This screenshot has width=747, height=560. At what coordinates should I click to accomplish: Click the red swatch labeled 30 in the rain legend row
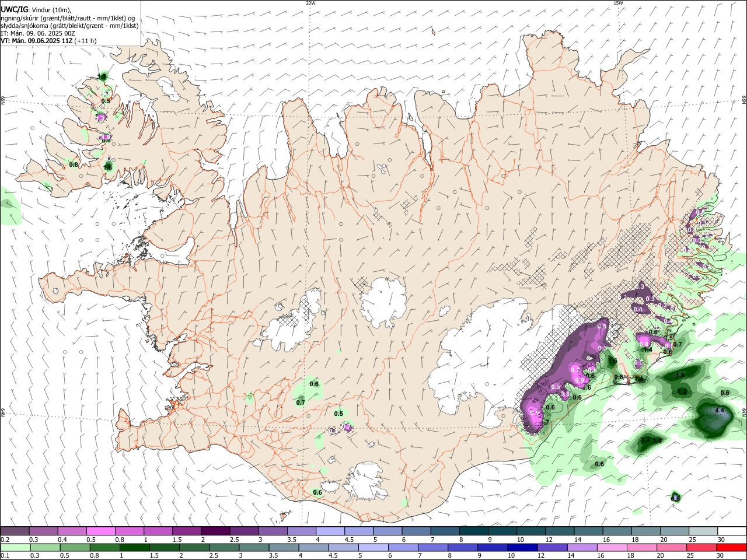(x=731, y=547)
